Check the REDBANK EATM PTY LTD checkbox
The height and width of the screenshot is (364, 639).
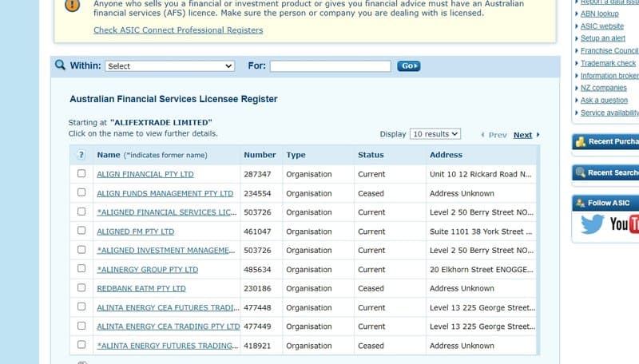click(81, 288)
